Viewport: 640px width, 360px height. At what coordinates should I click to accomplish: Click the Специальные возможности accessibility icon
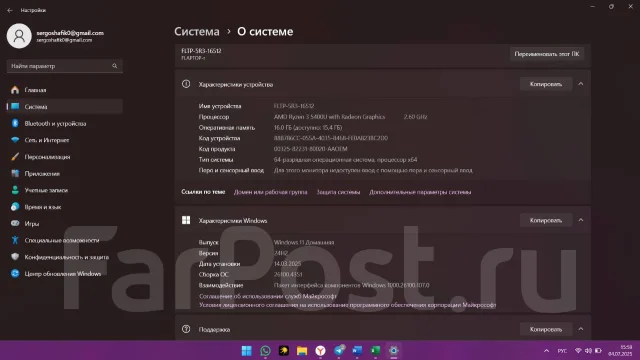15,240
